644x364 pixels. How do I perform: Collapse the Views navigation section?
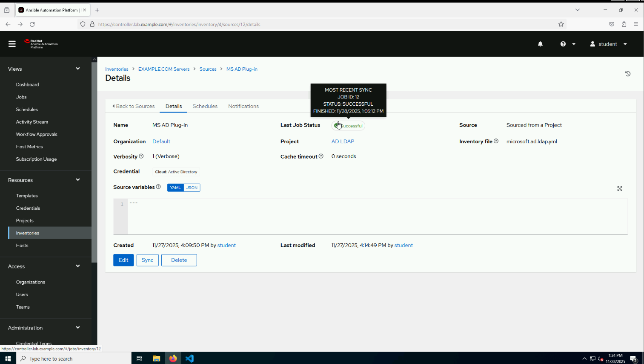[x=78, y=69]
